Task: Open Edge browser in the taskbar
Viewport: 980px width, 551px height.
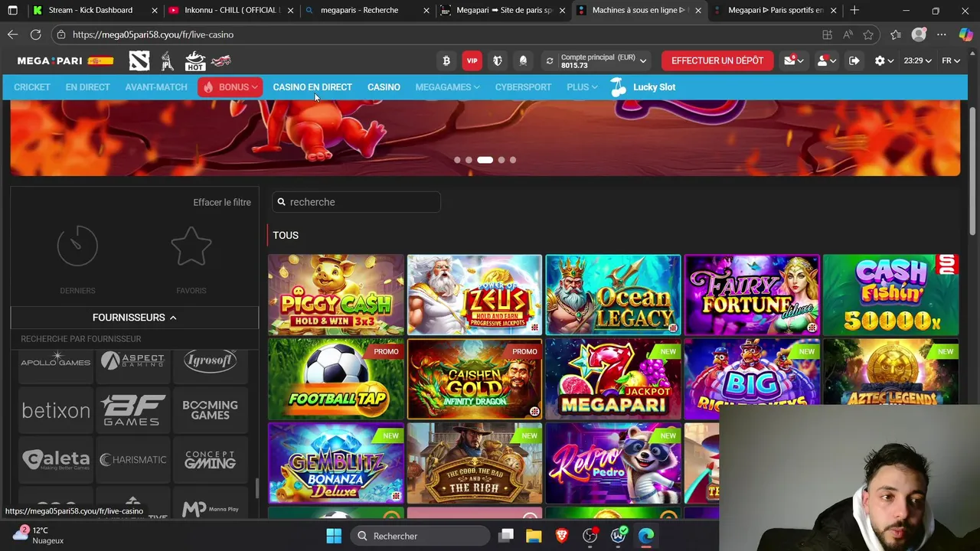Action: click(x=646, y=536)
